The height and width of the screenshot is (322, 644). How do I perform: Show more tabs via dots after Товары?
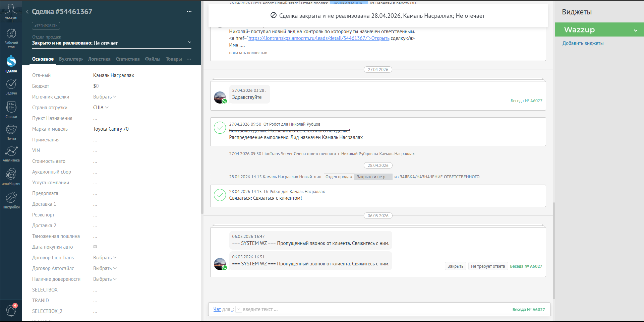pos(189,59)
